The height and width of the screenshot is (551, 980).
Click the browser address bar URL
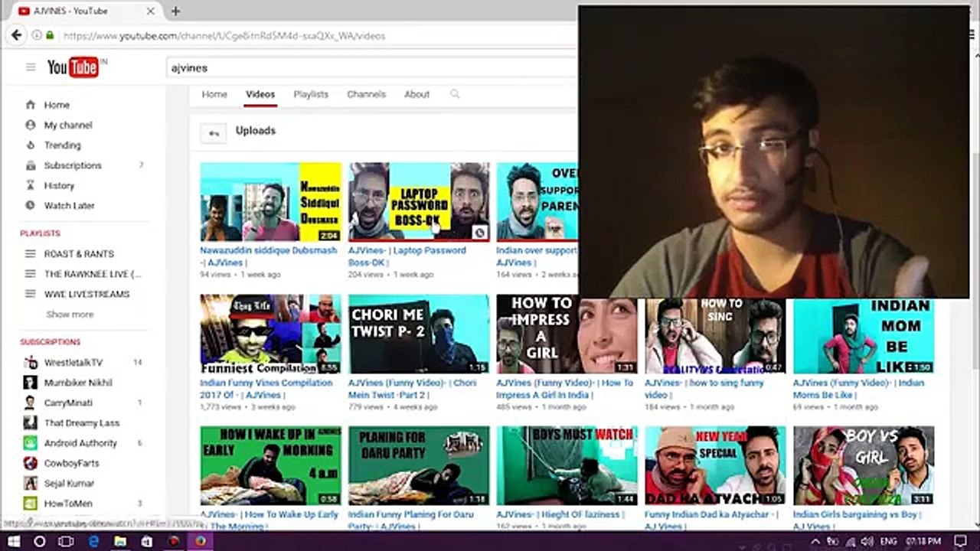click(224, 35)
